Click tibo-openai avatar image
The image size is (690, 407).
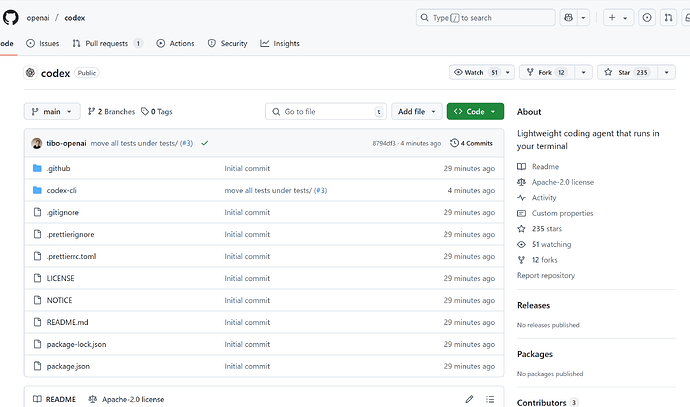coord(37,143)
